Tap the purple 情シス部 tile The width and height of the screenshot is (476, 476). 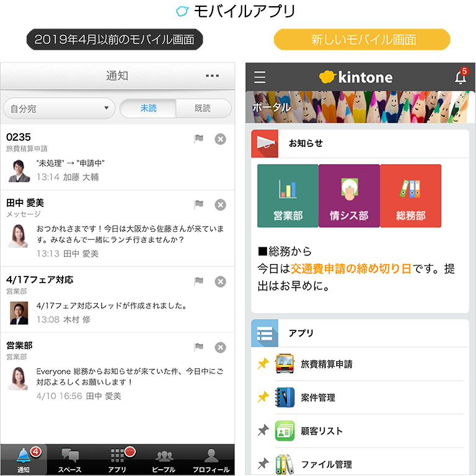pyautogui.click(x=349, y=196)
